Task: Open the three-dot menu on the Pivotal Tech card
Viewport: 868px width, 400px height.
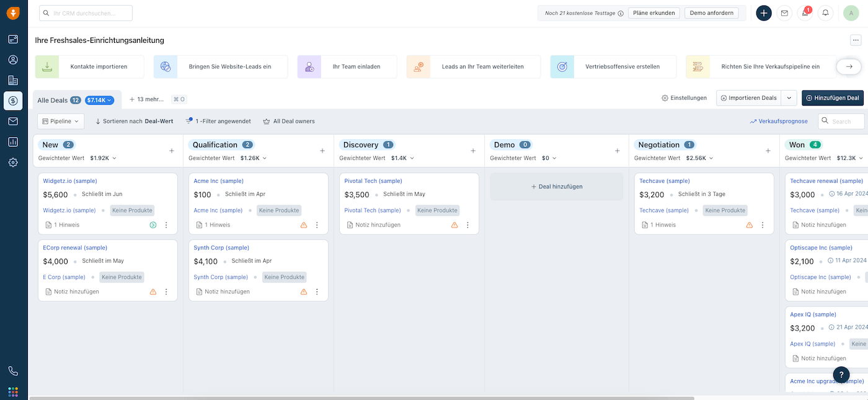Action: 467,225
